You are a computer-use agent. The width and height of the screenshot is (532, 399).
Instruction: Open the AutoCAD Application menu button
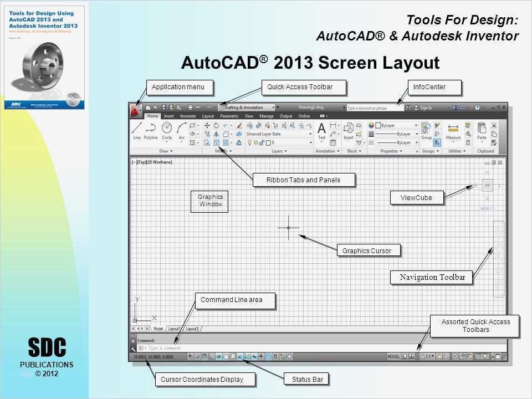135,111
